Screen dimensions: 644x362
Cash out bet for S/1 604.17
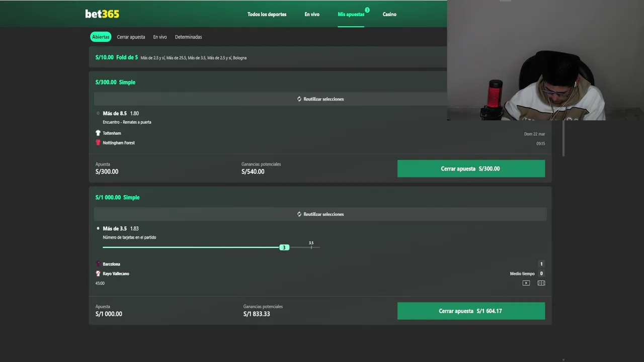point(471,311)
